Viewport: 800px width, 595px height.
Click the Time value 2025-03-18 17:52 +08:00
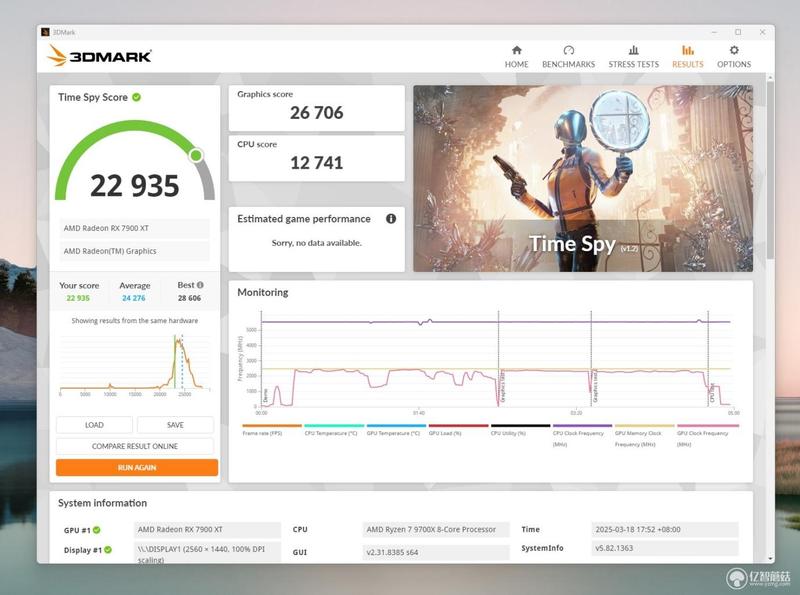point(665,530)
